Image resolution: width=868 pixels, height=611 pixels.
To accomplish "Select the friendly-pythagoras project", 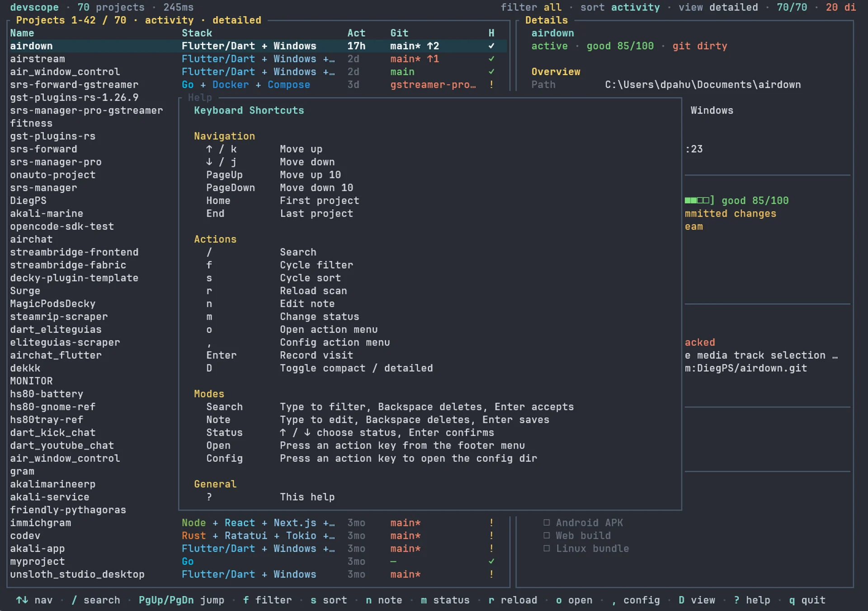I will coord(68,510).
